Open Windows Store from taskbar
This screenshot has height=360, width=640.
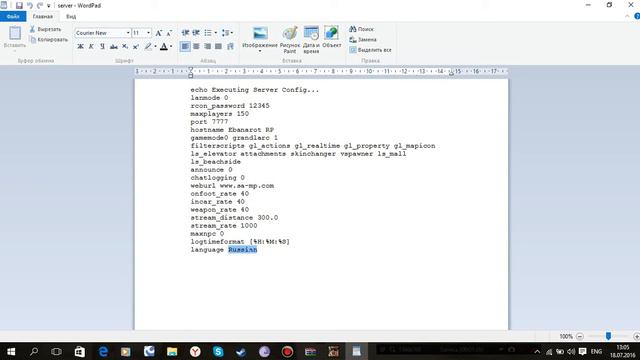pos(80,351)
